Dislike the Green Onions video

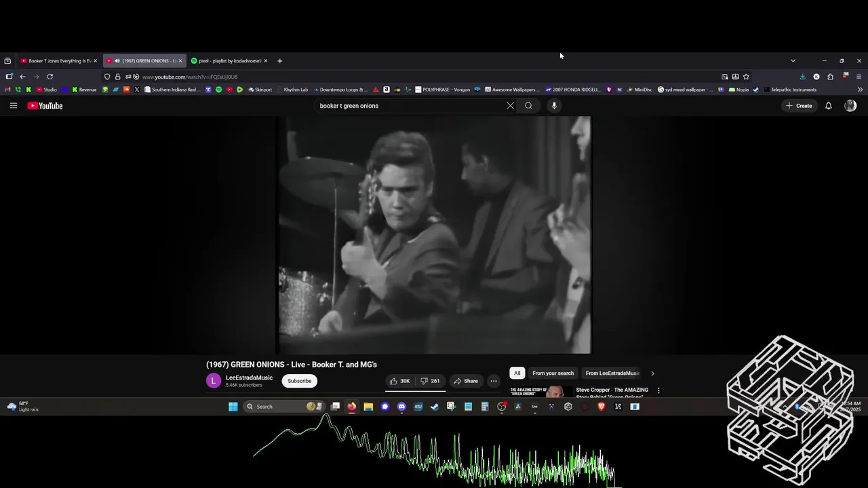[x=431, y=381]
